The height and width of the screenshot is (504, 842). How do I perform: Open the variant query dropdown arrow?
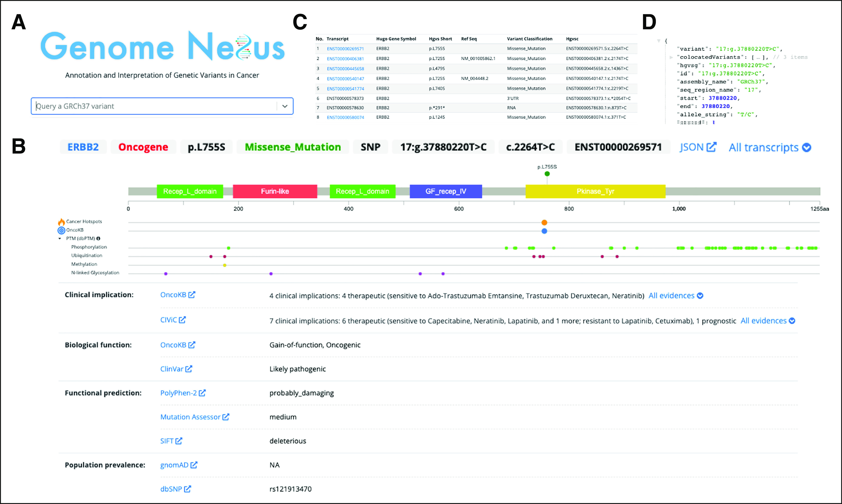(285, 106)
